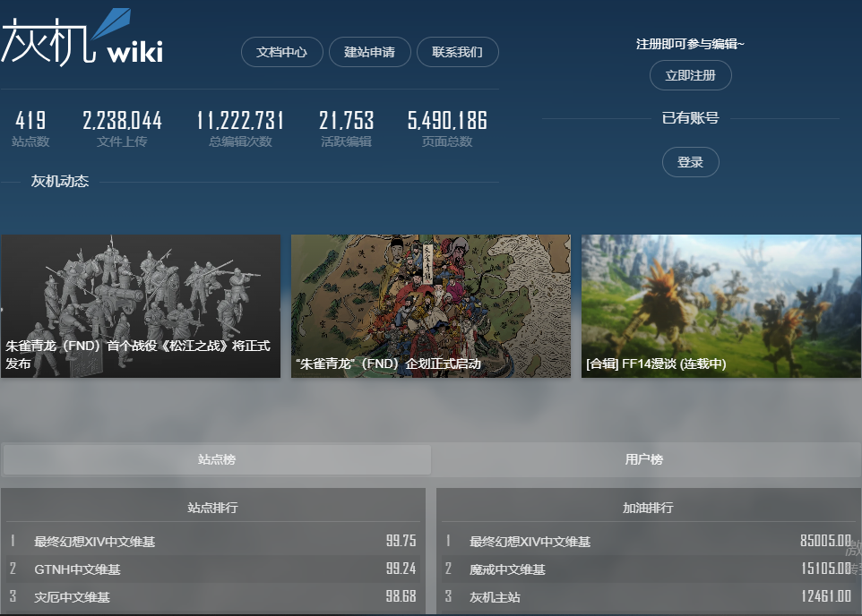Screen dimensions: 862x616
Task: Switch to the 站点榜 tab
Action: click(217, 459)
